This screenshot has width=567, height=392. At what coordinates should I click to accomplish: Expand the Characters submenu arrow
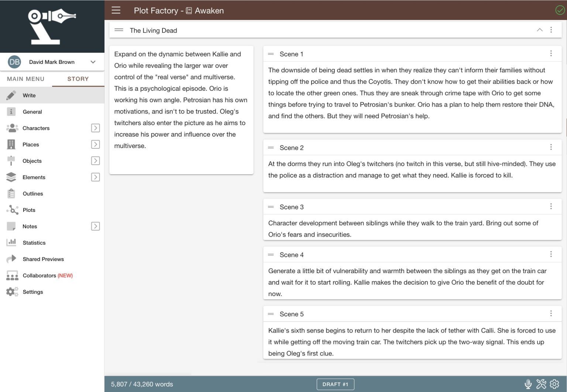95,128
